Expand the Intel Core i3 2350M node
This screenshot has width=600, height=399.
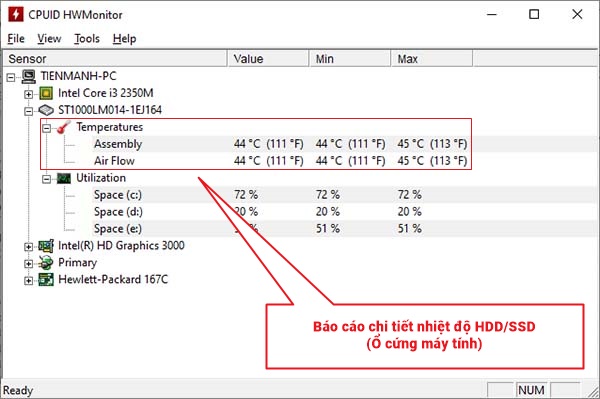click(28, 94)
